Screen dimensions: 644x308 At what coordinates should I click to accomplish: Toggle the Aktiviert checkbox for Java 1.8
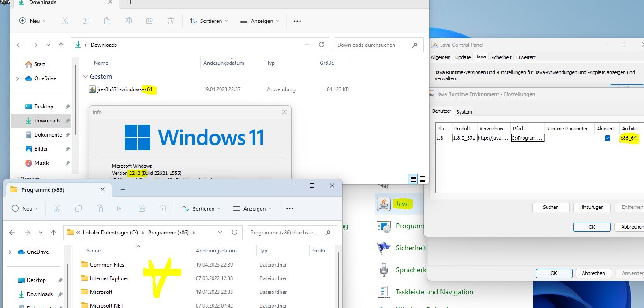(607, 138)
